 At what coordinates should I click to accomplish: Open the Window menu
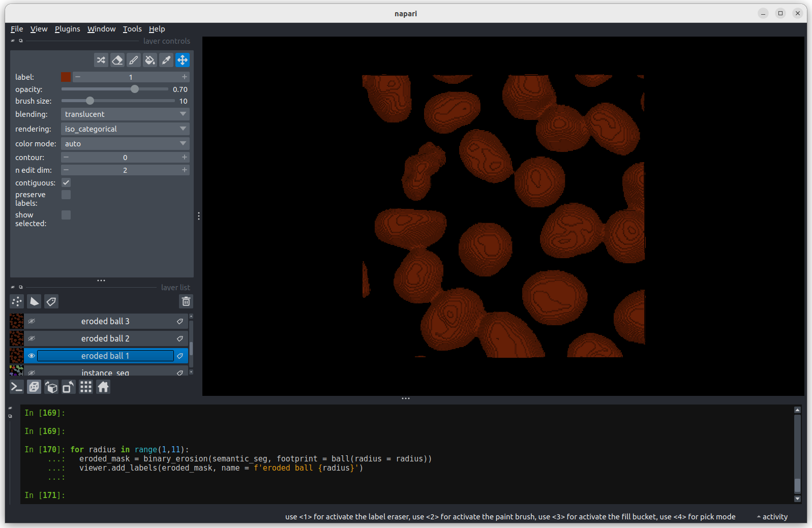(x=102, y=29)
